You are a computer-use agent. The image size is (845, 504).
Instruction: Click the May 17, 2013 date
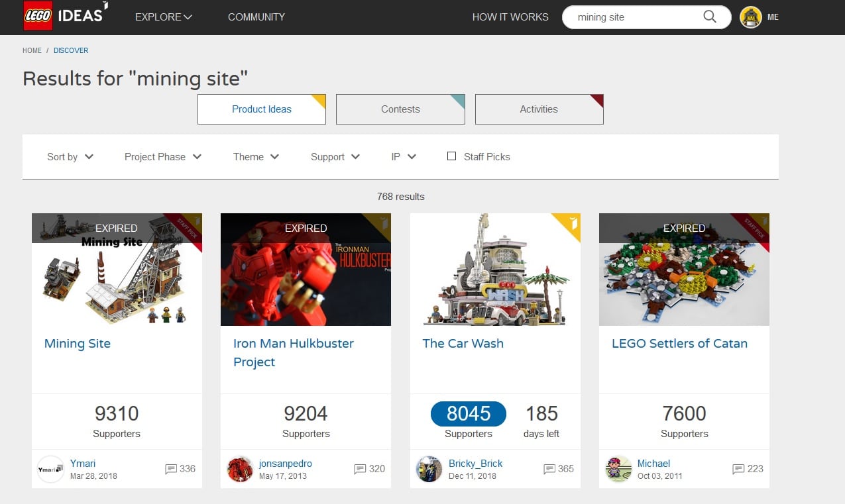tap(283, 476)
